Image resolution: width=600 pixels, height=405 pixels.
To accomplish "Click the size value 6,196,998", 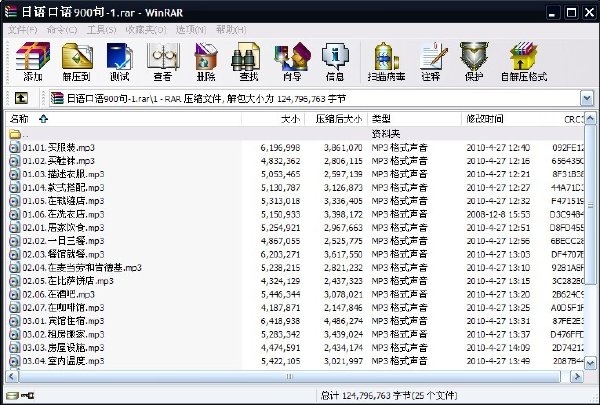I will point(280,148).
